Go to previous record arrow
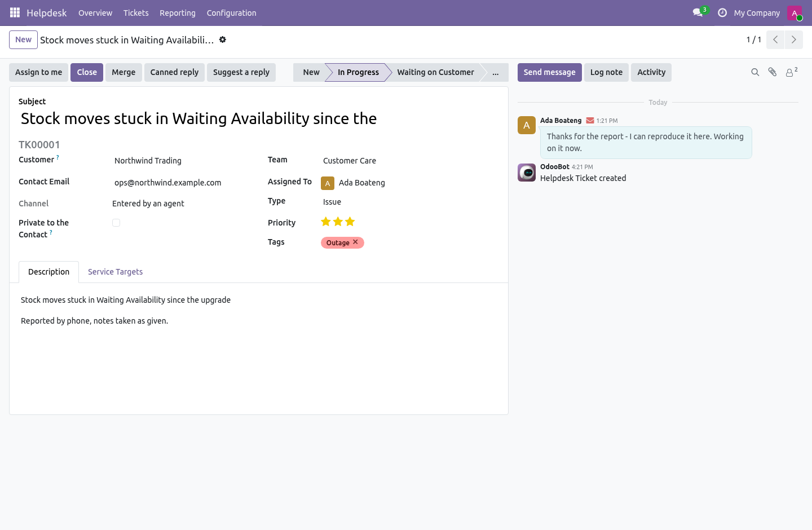812x530 pixels. click(775, 39)
